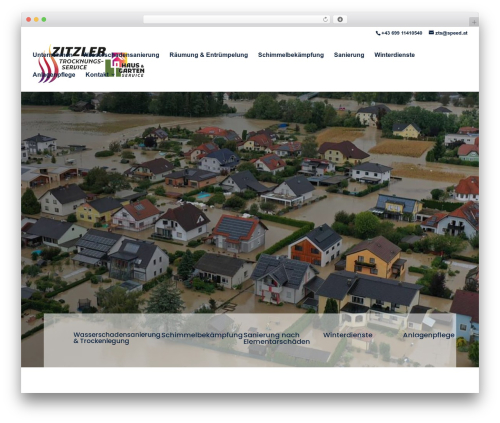
Task: Open the Winterdienste menu item
Action: (394, 55)
